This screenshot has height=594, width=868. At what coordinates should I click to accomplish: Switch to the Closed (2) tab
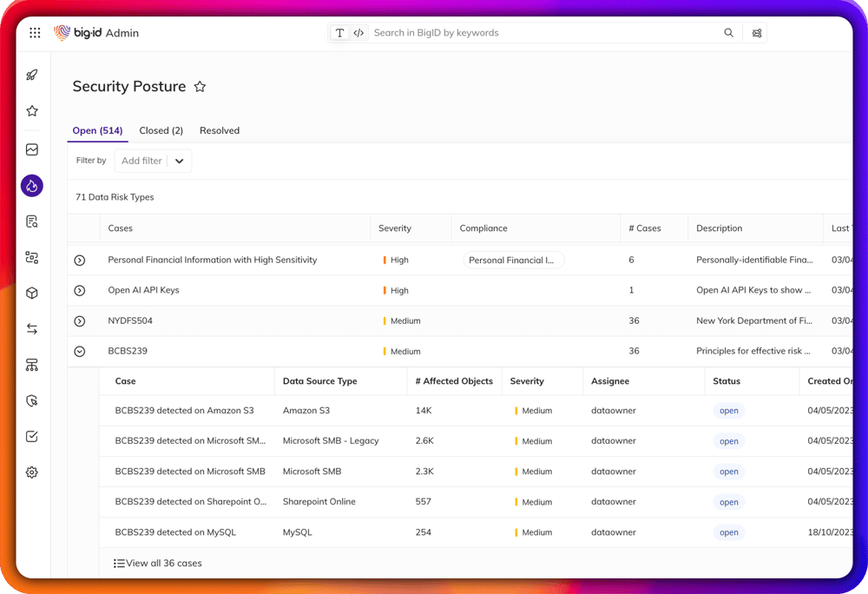coord(161,130)
